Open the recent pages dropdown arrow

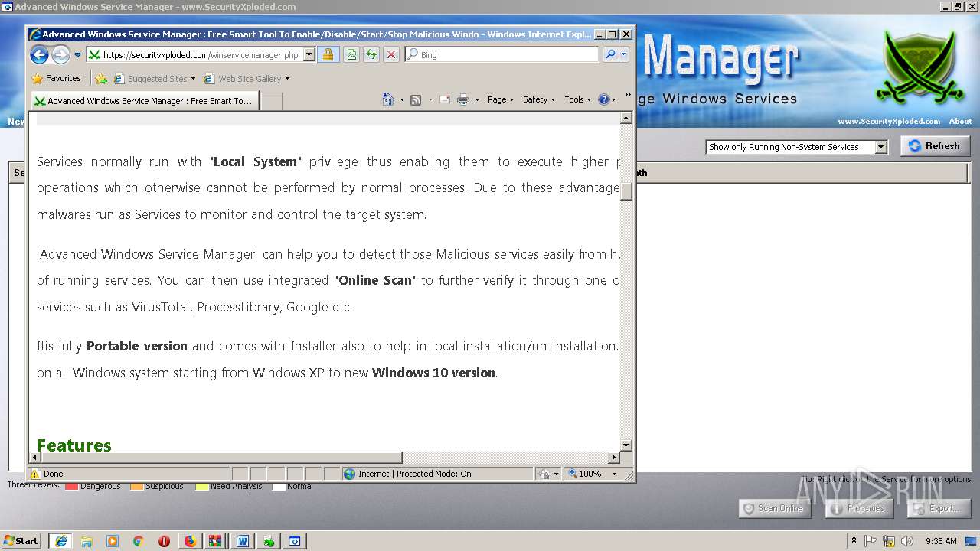point(77,55)
